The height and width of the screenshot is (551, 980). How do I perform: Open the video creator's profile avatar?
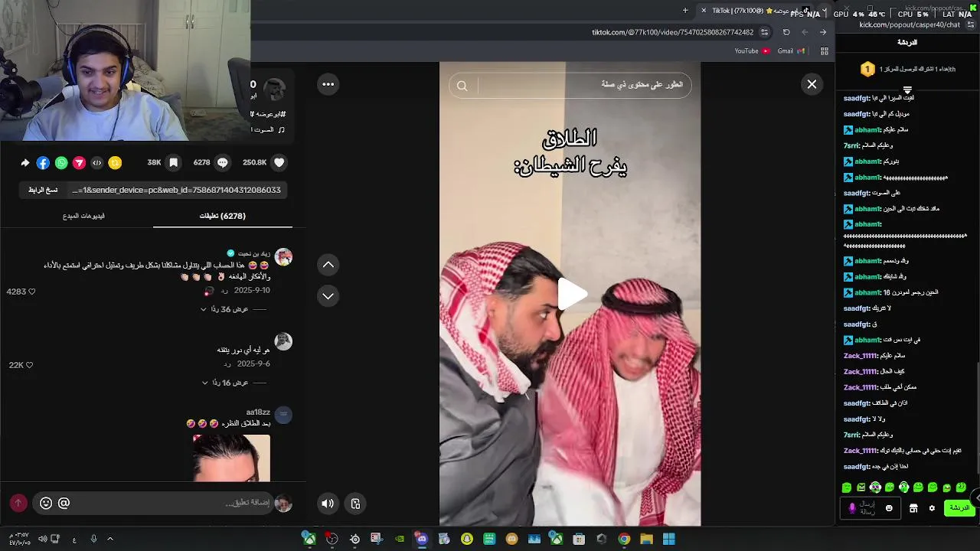tap(274, 90)
